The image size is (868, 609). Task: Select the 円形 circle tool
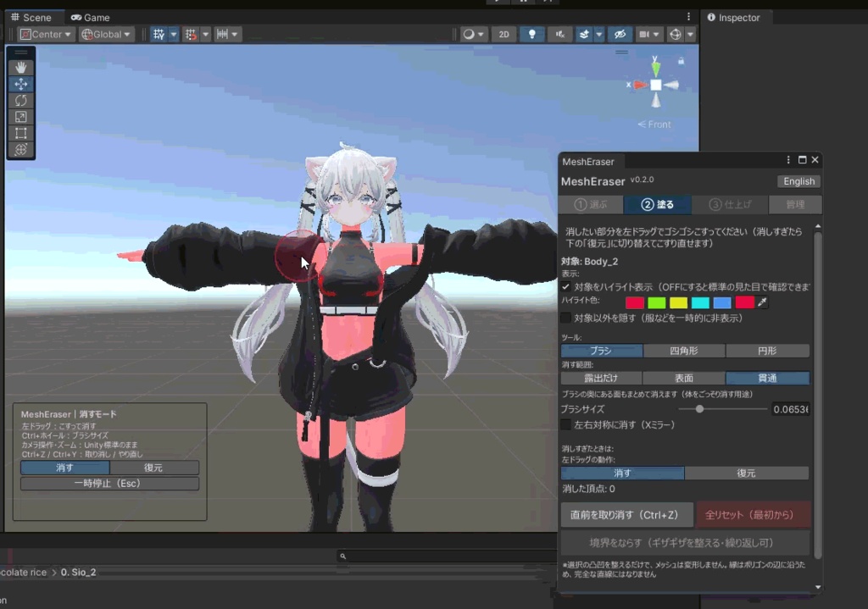768,351
